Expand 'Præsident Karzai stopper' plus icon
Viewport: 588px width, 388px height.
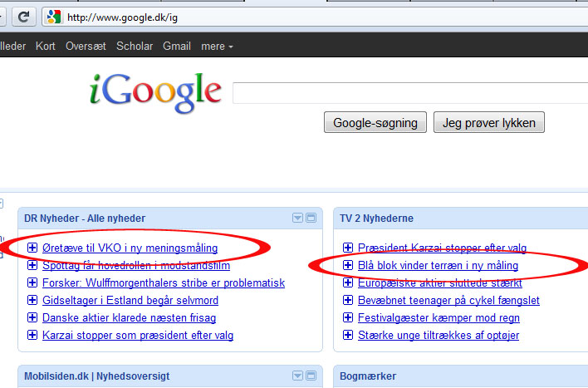348,248
